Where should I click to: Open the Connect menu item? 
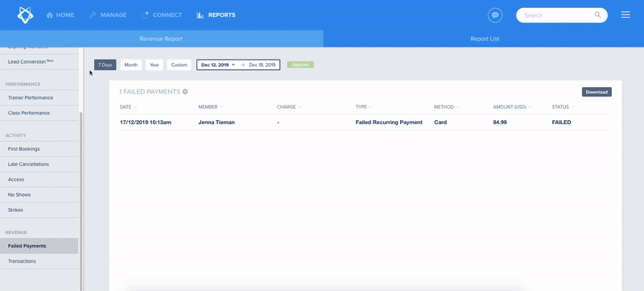[x=162, y=15]
